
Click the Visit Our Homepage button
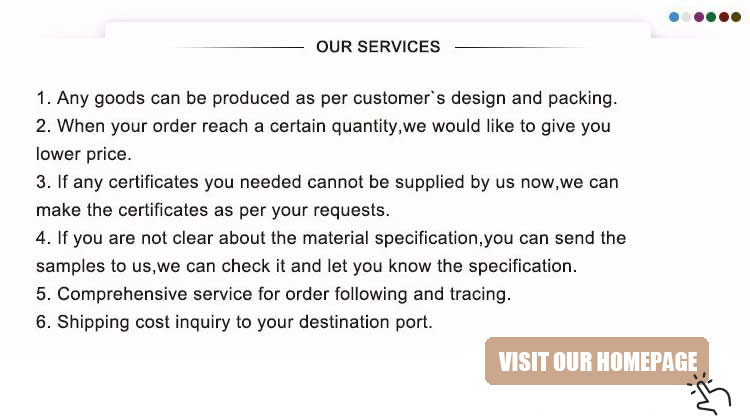pos(597,361)
